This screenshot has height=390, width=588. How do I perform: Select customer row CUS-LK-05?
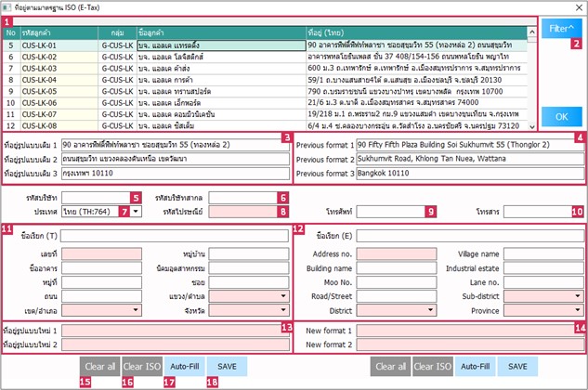265,92
